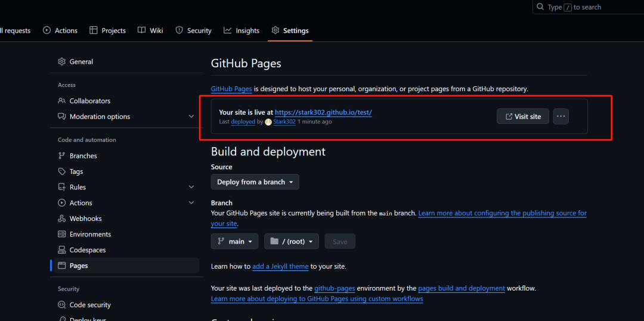Open the Security repository tab
The height and width of the screenshot is (321, 644).
(x=193, y=30)
